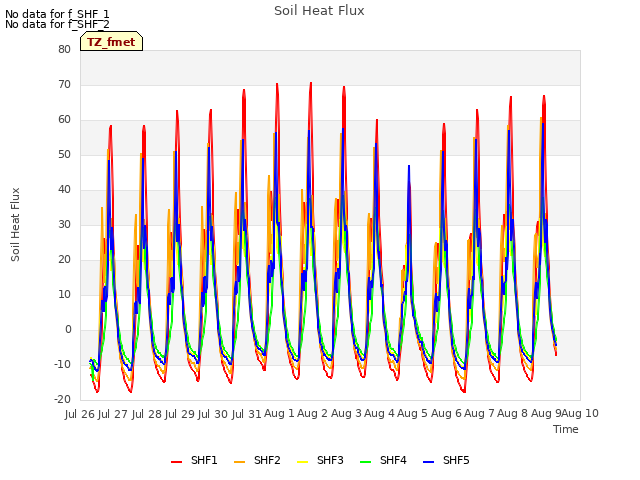Select the SHF3 legend entry
The height and width of the screenshot is (480, 640).
click(x=320, y=460)
